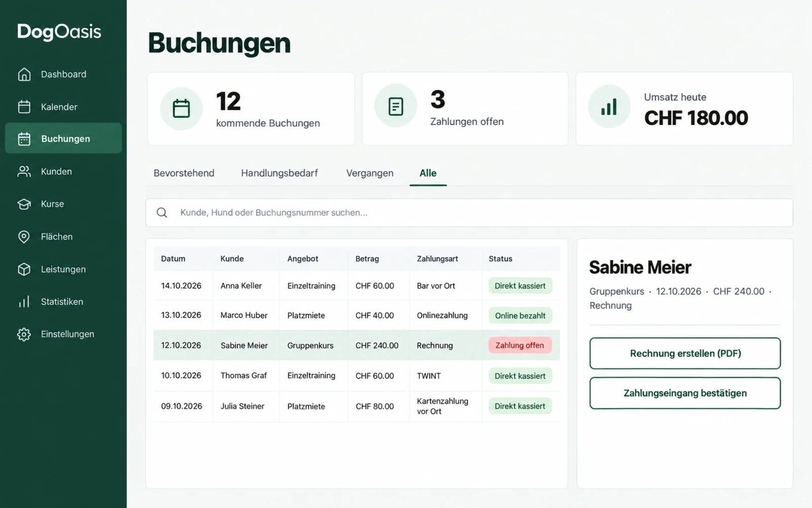Screen dimensions: 812x508
Task: Click Direkt kassiert badge in 14.10.2026 row
Action: 520,285
